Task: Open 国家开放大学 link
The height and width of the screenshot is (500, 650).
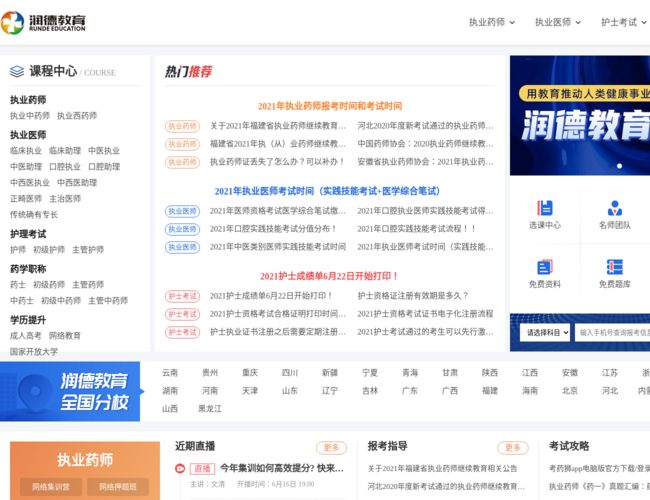Action: point(34,352)
